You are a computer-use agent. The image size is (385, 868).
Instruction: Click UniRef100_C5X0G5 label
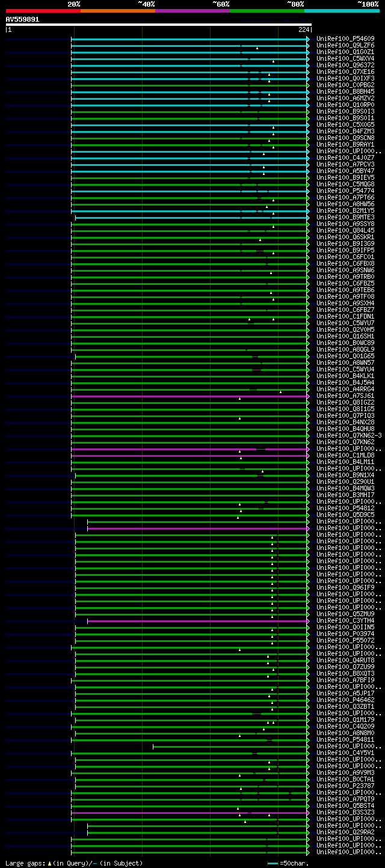tap(345, 125)
